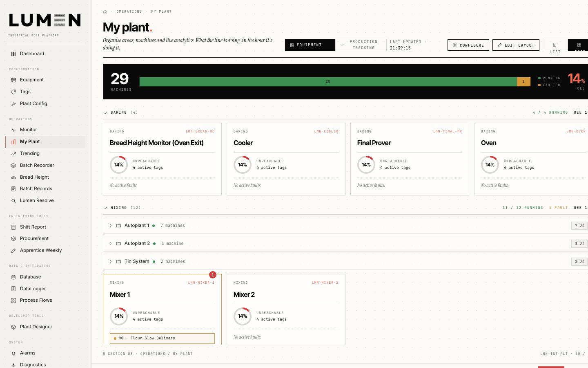588x368 pixels.
Task: Click the LUMEN logo
Action: pyautogui.click(x=45, y=20)
